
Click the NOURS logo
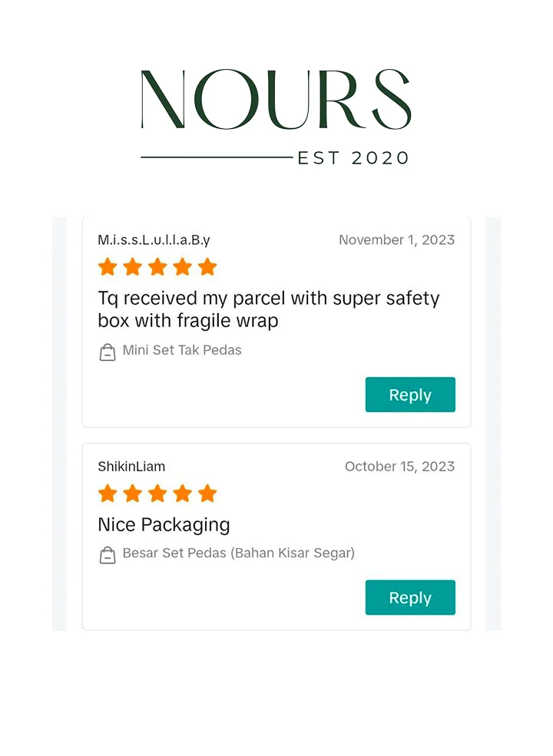pos(276,99)
